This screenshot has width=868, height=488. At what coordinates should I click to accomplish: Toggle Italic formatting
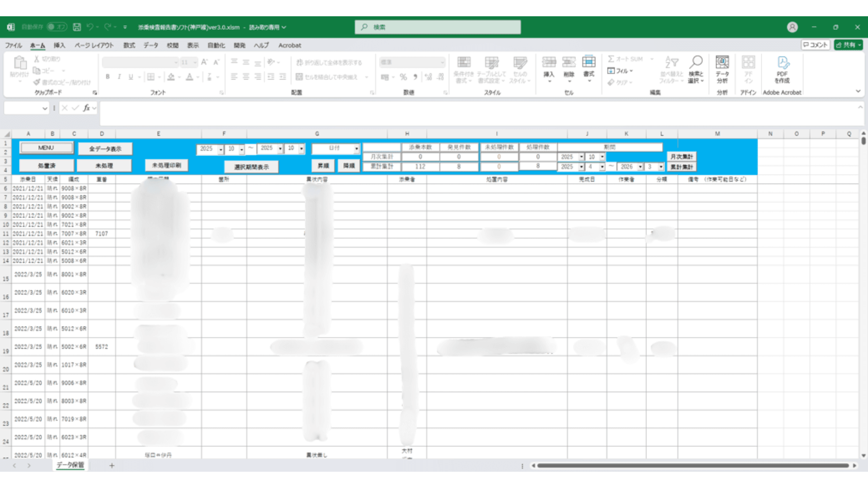click(119, 77)
